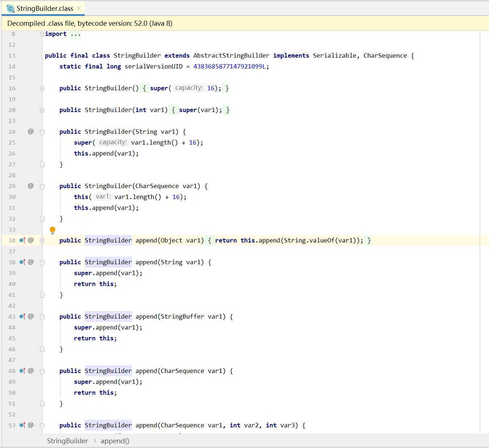Click the @ annotation gutter icon on line 48
489x448 pixels.
coord(31,371)
